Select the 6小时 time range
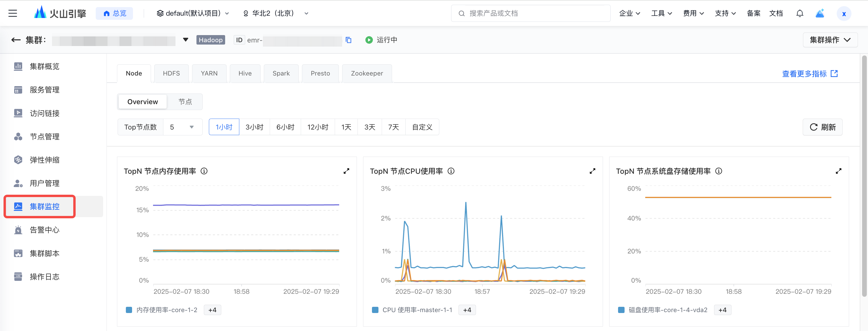The height and width of the screenshot is (331, 868). tap(285, 127)
